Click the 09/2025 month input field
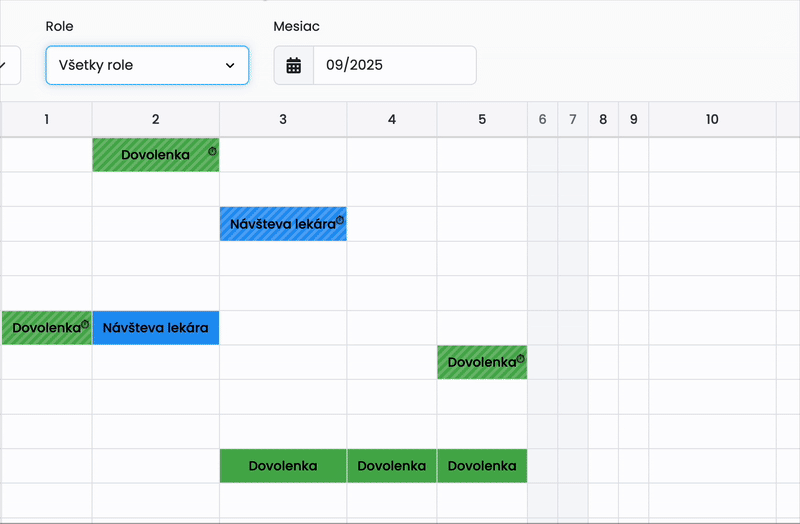 pos(394,66)
